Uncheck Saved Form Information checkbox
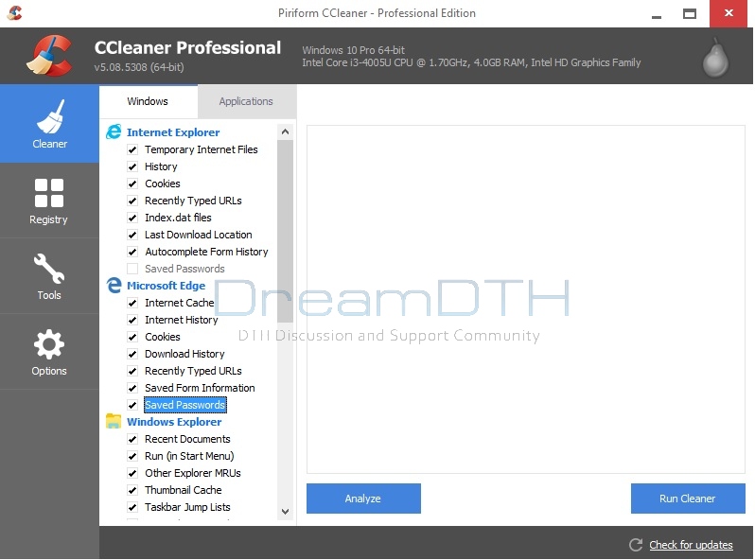The width and height of the screenshot is (755, 560). tap(132, 388)
